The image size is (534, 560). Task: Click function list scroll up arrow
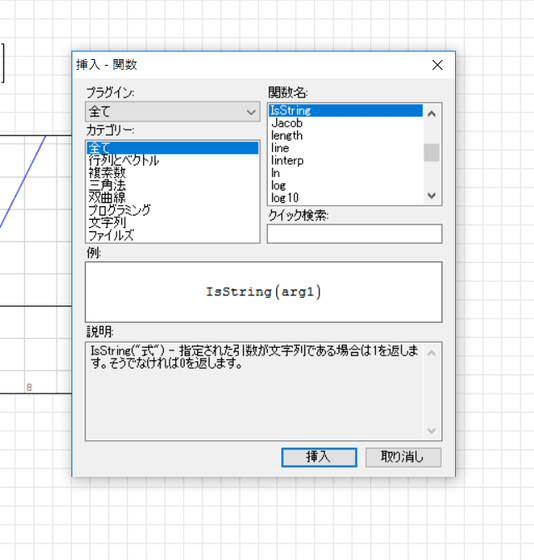[431, 114]
